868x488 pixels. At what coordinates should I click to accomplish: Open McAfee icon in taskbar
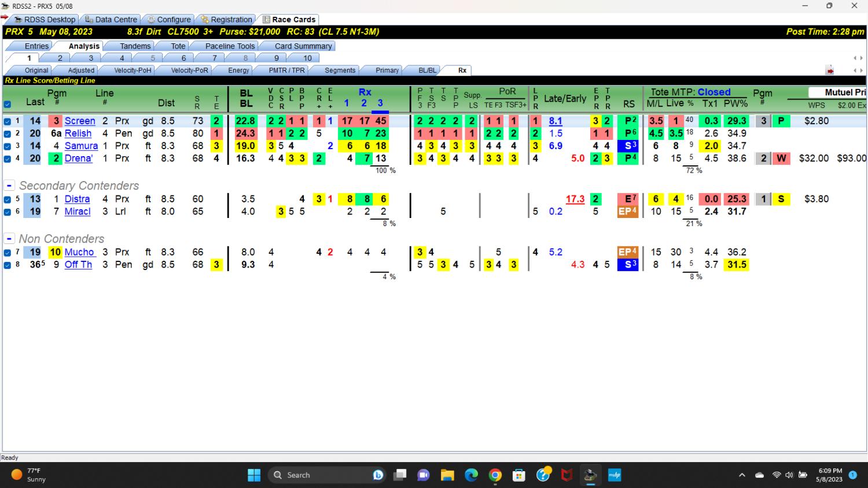tap(567, 475)
